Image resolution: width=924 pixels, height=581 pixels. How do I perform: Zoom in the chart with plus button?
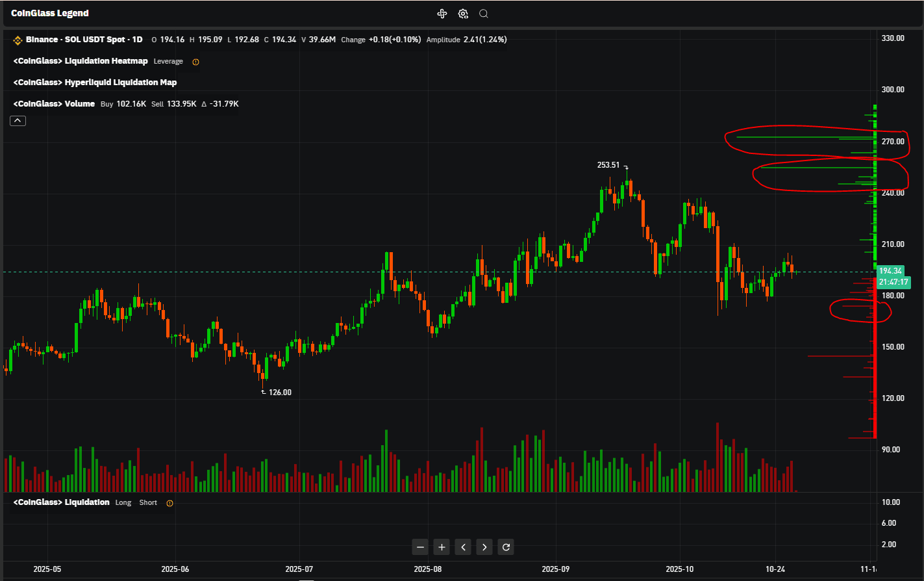point(442,547)
